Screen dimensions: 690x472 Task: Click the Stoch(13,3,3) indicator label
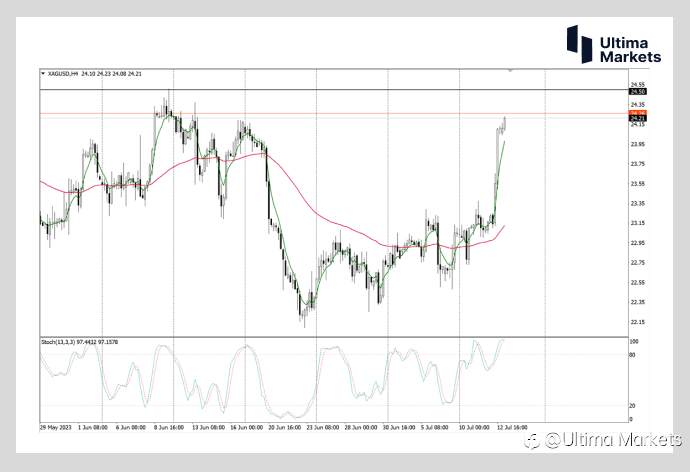(58, 342)
